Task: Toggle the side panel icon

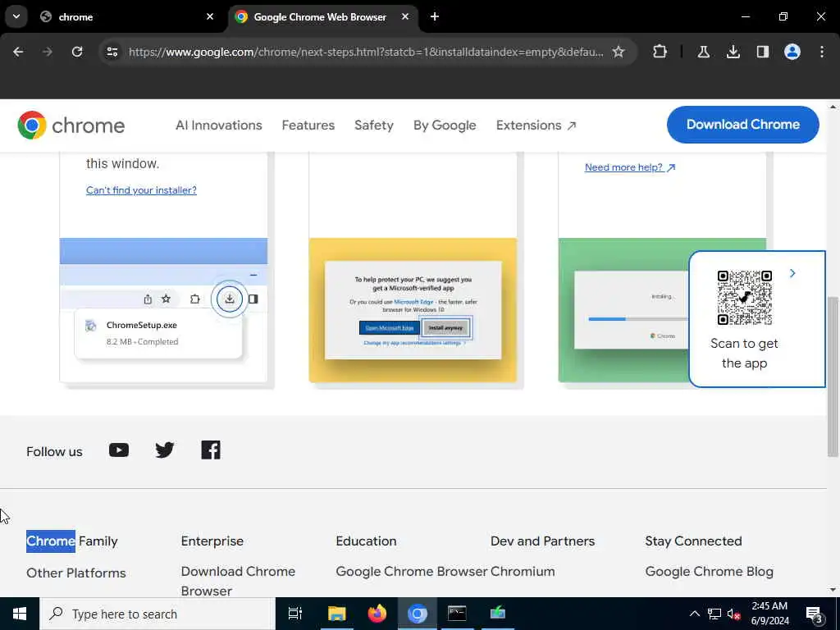Action: point(762,52)
